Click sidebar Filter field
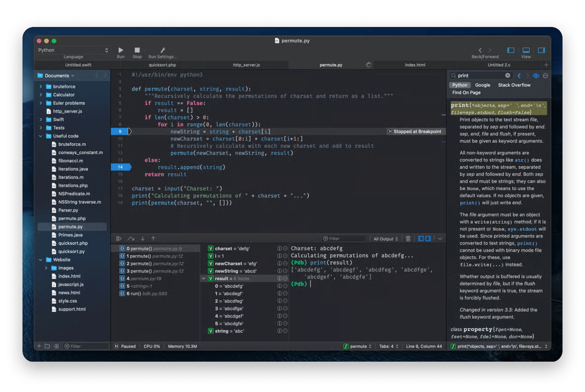Screen dimensions: 585x392 [85, 346]
